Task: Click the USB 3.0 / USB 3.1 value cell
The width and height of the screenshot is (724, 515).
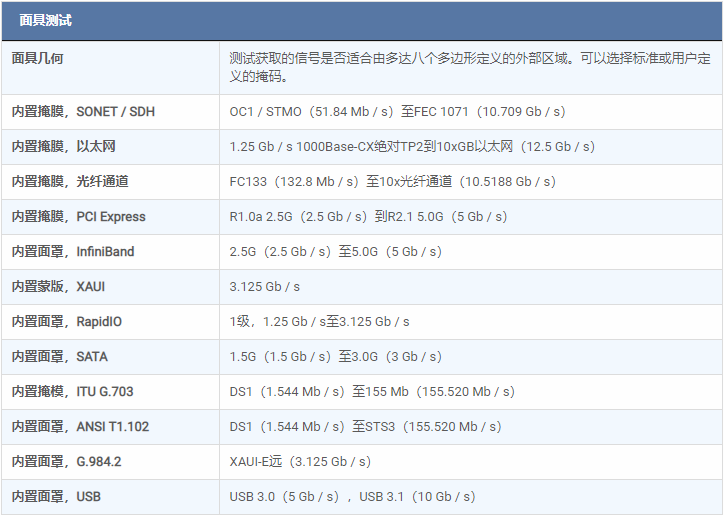Action: (352, 497)
